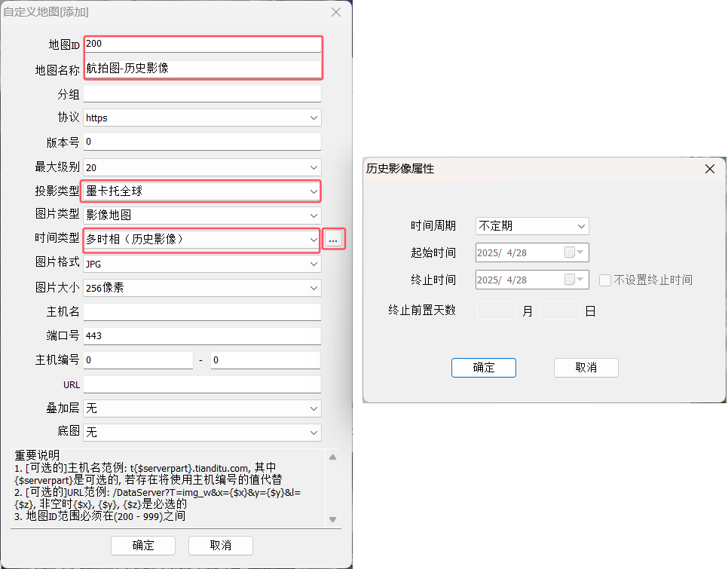Click the scroll up arrow in 重要说明 box
The image size is (728, 569).
[x=333, y=457]
